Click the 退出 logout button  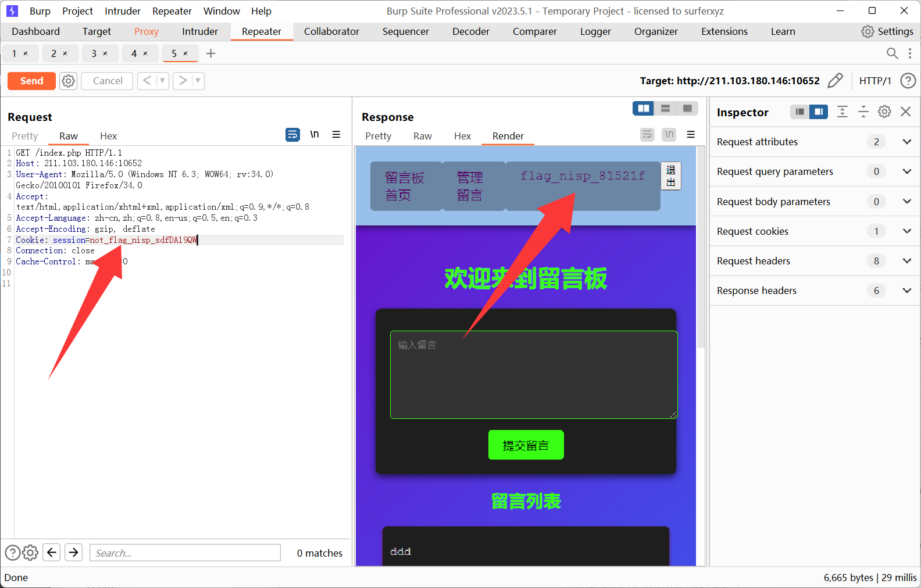click(670, 176)
